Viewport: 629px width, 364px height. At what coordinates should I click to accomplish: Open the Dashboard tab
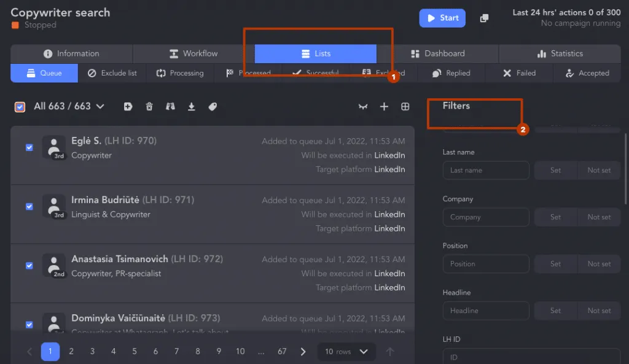(437, 53)
